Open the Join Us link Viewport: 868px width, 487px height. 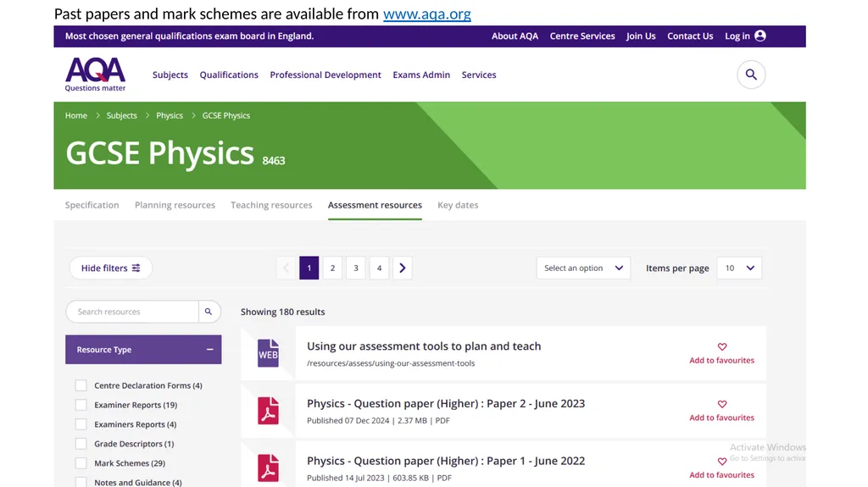[x=641, y=36]
